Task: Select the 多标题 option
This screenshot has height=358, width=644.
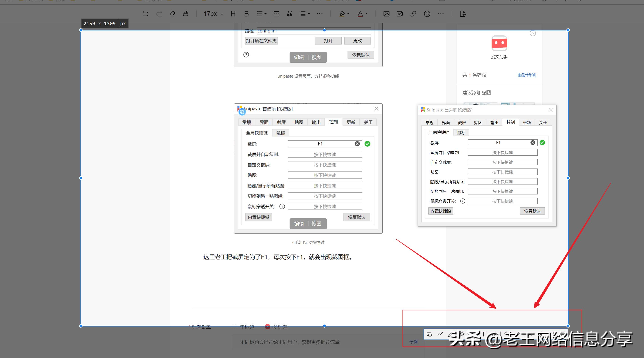Action: (x=268, y=326)
